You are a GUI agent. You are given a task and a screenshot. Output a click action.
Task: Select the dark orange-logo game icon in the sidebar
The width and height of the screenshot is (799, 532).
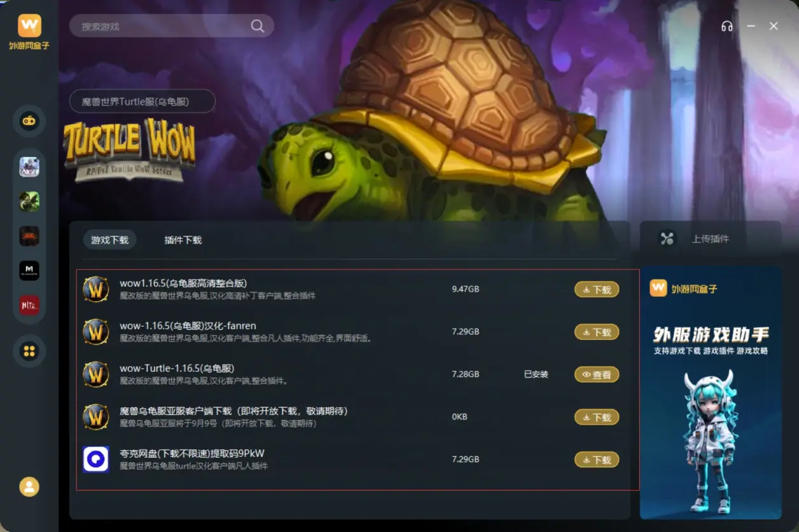pyautogui.click(x=29, y=236)
